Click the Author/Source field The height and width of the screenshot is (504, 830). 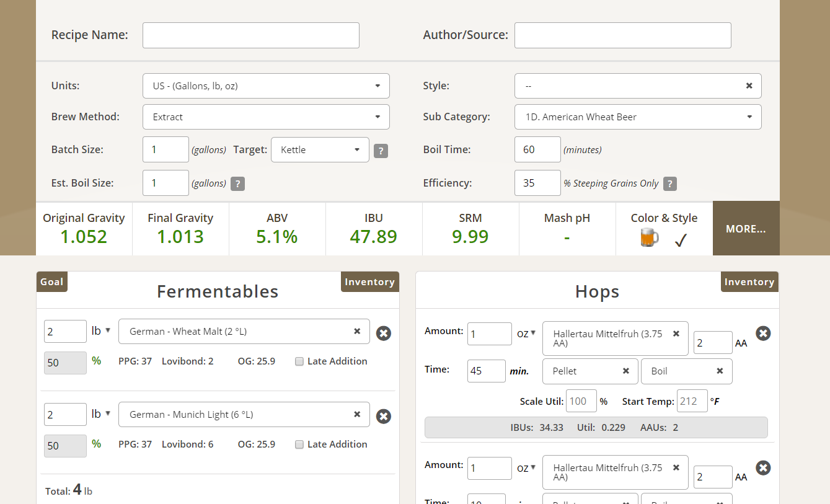tap(623, 35)
